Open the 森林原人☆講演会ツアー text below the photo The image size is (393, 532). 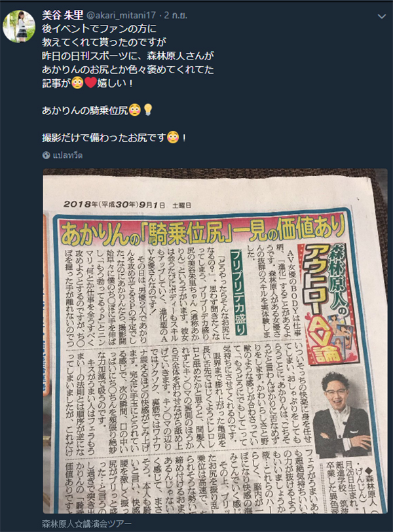(86, 523)
